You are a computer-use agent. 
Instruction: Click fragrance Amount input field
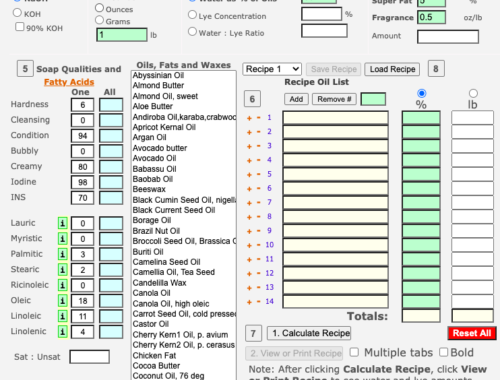point(448,36)
